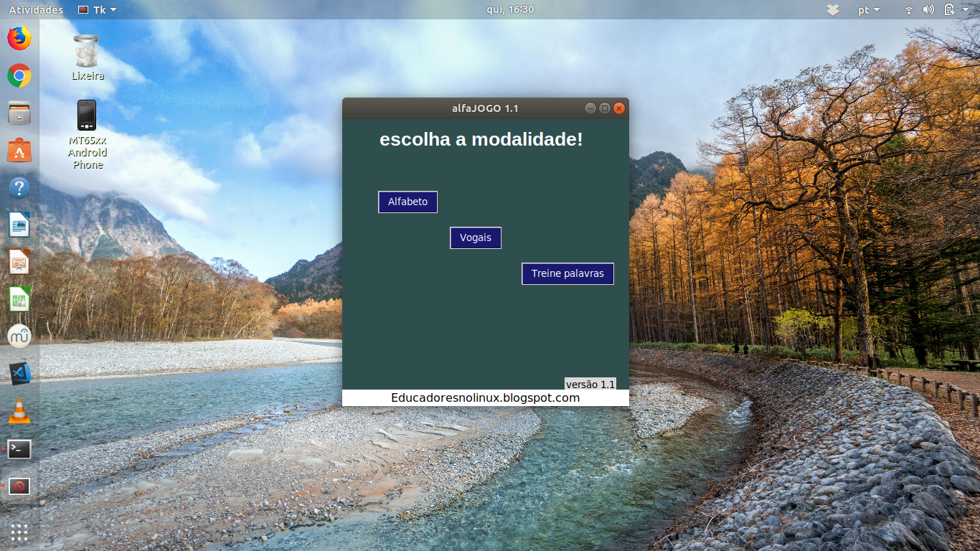Click Educadoresnolinux.blogspot.com footer text

(x=485, y=397)
